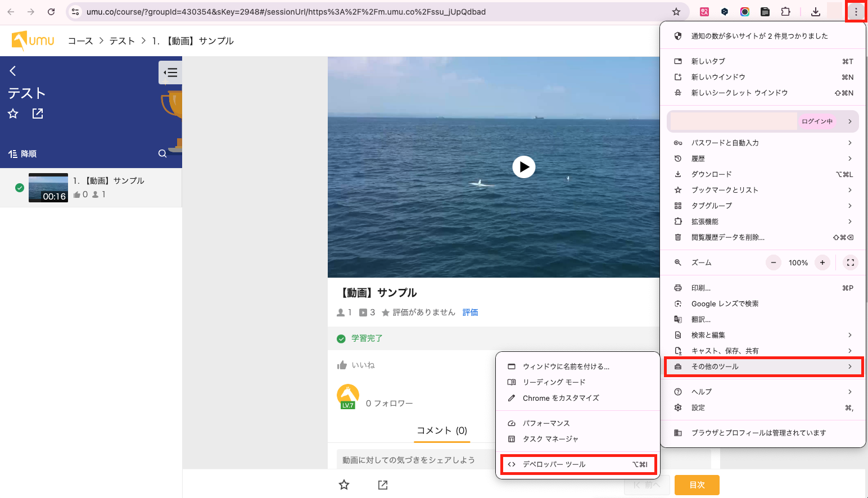Open course in new window icon in sidebar
The width and height of the screenshot is (868, 498).
38,114
